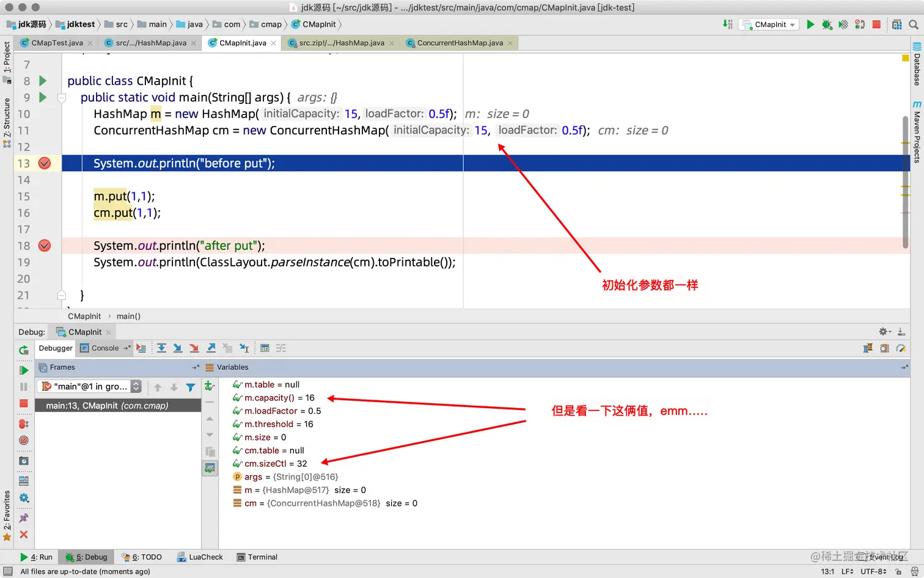
Task: Stop the process from the top toolbar
Action: pos(876,24)
